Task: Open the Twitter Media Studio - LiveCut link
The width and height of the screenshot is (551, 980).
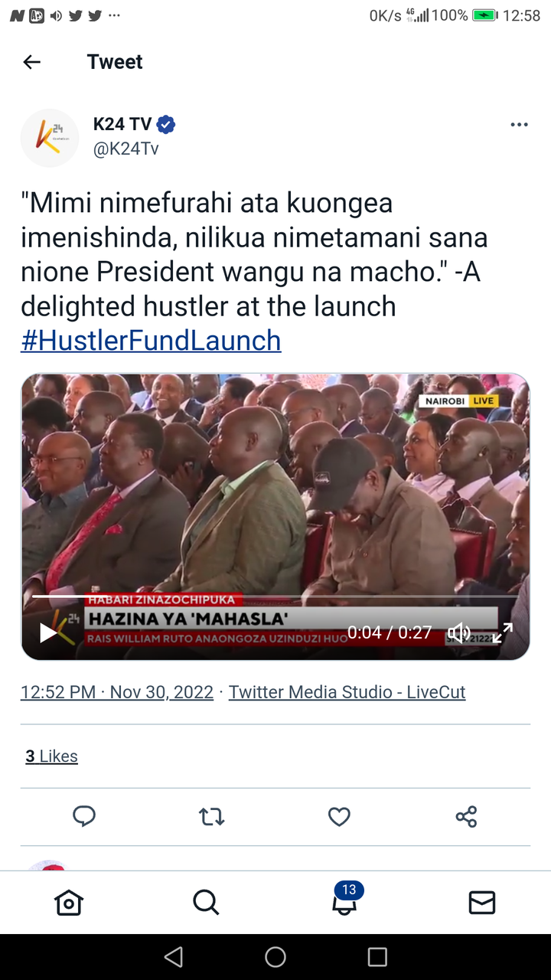Action: 347,692
